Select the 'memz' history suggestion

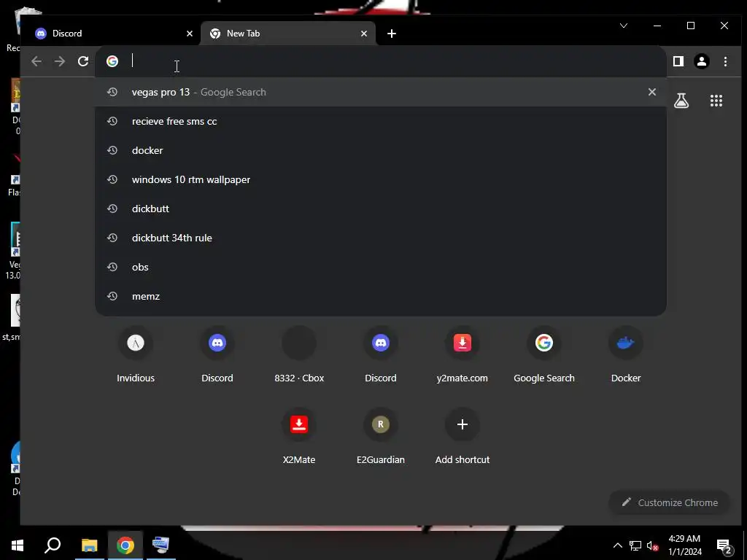click(380, 296)
